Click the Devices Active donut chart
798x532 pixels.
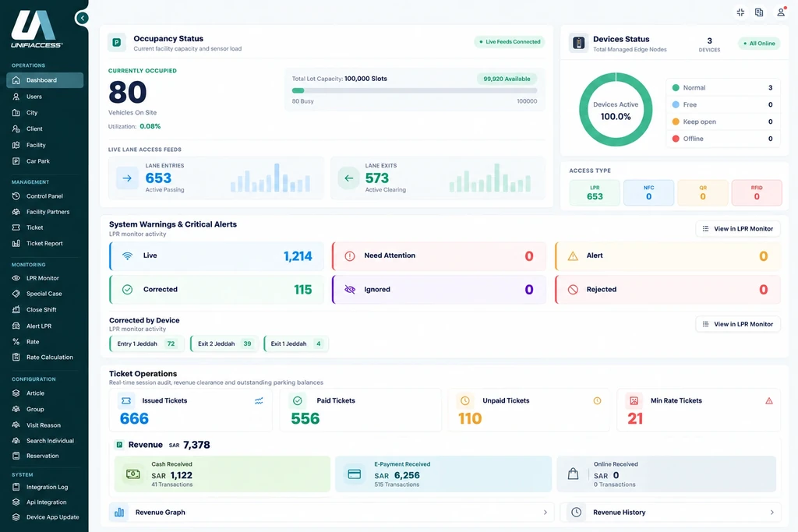[616, 110]
